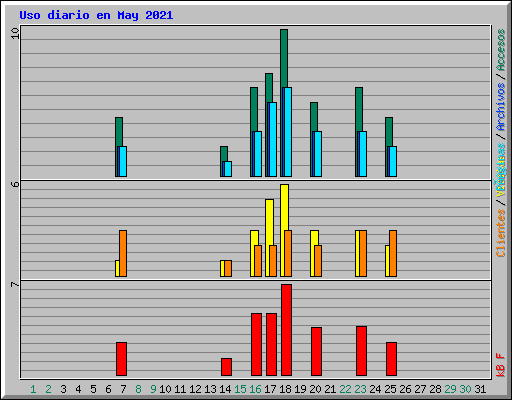Viewport: 512px width, 400px height.
Task: Click green day label '30'
Action: coord(465,389)
